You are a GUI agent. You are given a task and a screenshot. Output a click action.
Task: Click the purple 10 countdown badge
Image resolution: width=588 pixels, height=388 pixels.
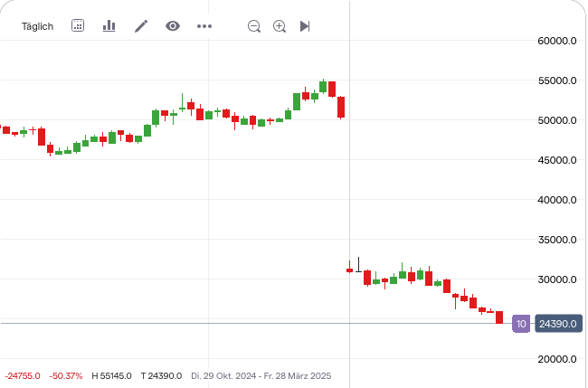521,323
